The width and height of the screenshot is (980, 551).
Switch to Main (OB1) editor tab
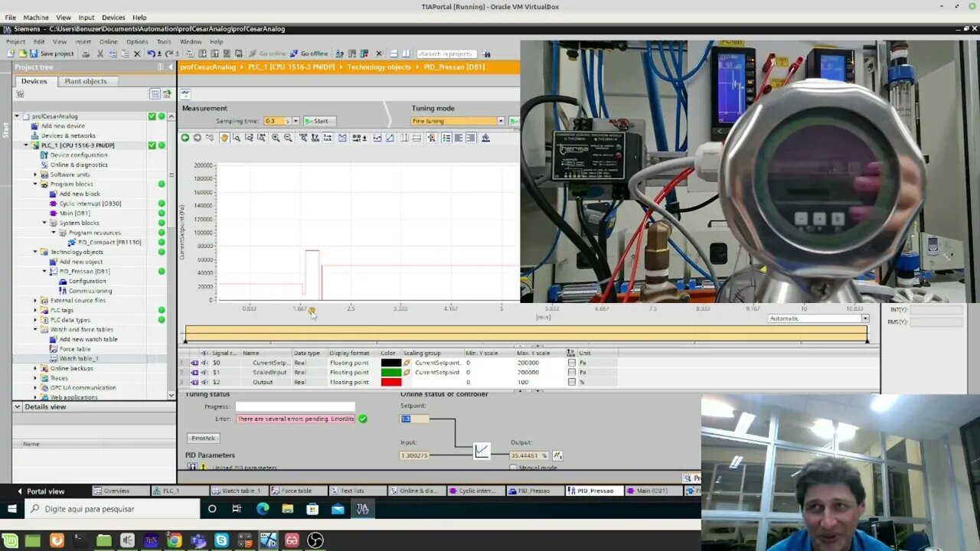click(x=653, y=491)
